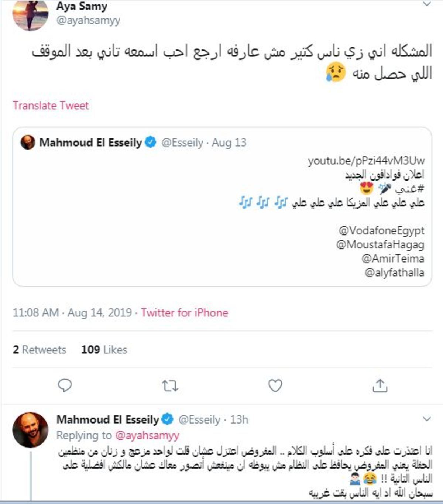This screenshot has height=504, width=443.
Task: Click verified badge next to reply author
Action: (x=168, y=419)
